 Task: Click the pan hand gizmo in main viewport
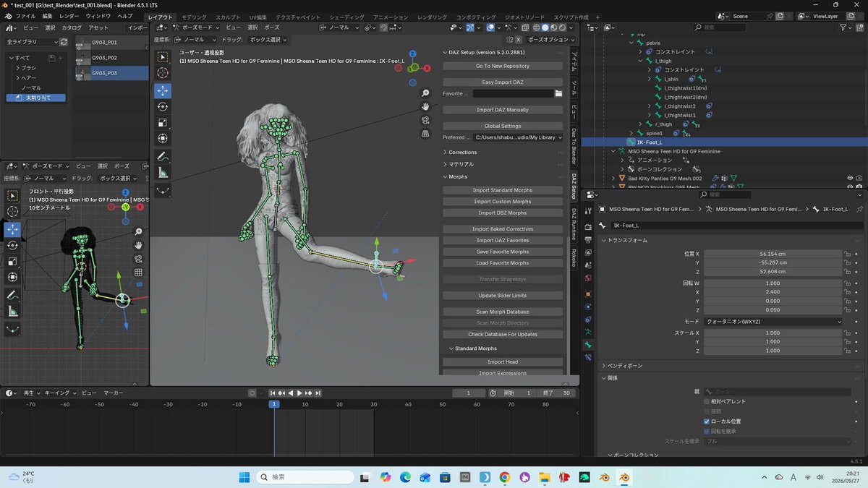[426, 107]
